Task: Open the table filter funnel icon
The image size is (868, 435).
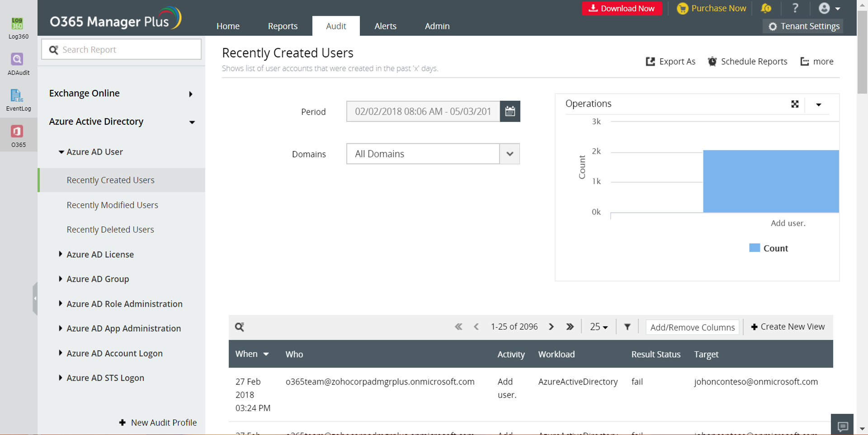Action: click(627, 327)
